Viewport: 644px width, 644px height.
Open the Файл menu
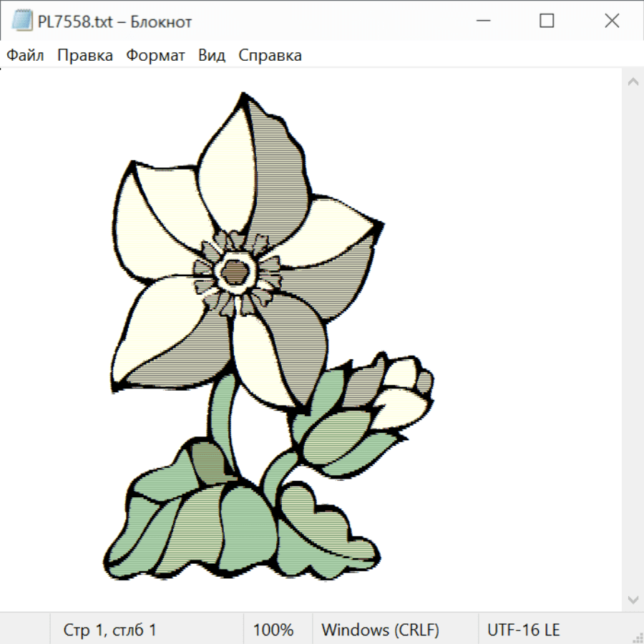click(x=26, y=56)
